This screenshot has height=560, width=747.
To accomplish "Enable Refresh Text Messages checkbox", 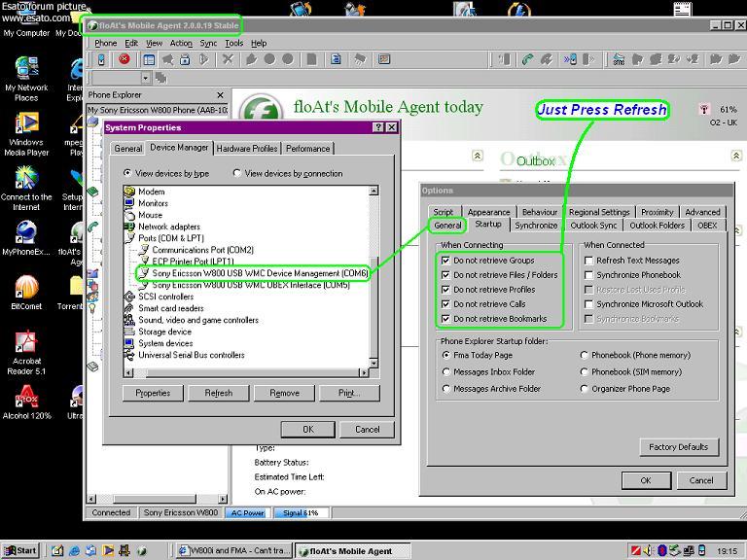I will (x=588, y=261).
